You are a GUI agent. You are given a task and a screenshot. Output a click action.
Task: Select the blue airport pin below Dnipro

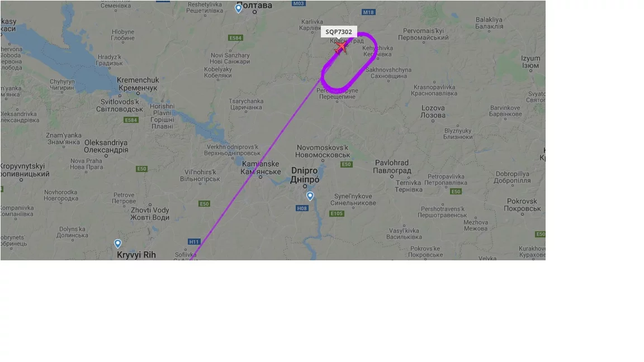310,196
